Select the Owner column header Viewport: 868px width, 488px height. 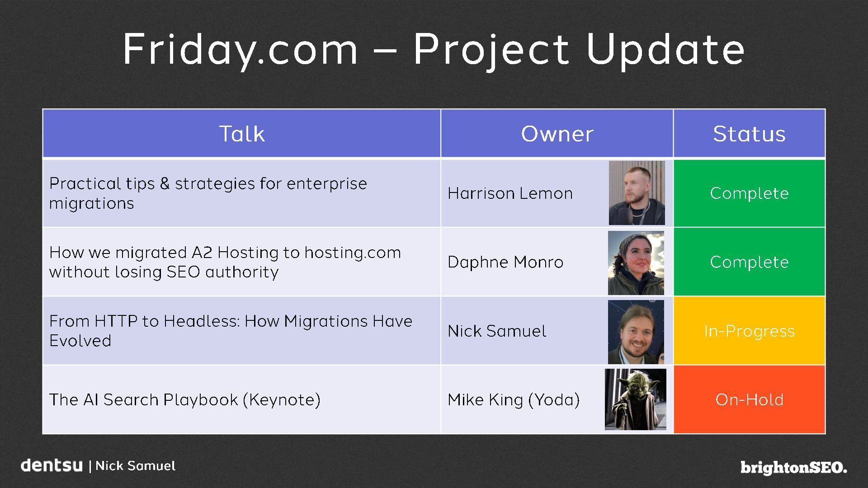click(x=557, y=134)
